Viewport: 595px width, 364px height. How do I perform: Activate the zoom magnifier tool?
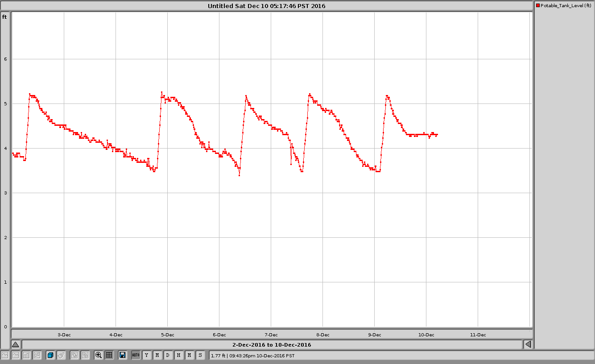pyautogui.click(x=99, y=355)
